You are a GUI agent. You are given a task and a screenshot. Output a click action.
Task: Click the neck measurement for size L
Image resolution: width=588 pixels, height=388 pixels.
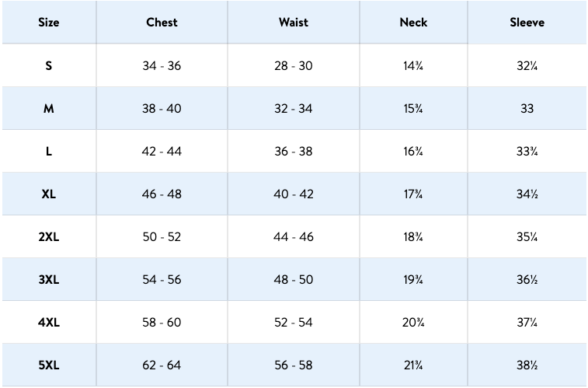[413, 152]
